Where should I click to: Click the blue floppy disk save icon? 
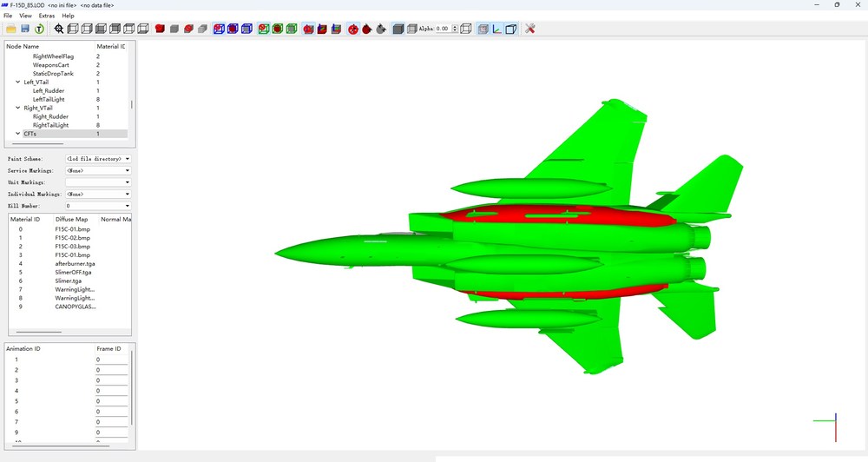click(x=25, y=29)
